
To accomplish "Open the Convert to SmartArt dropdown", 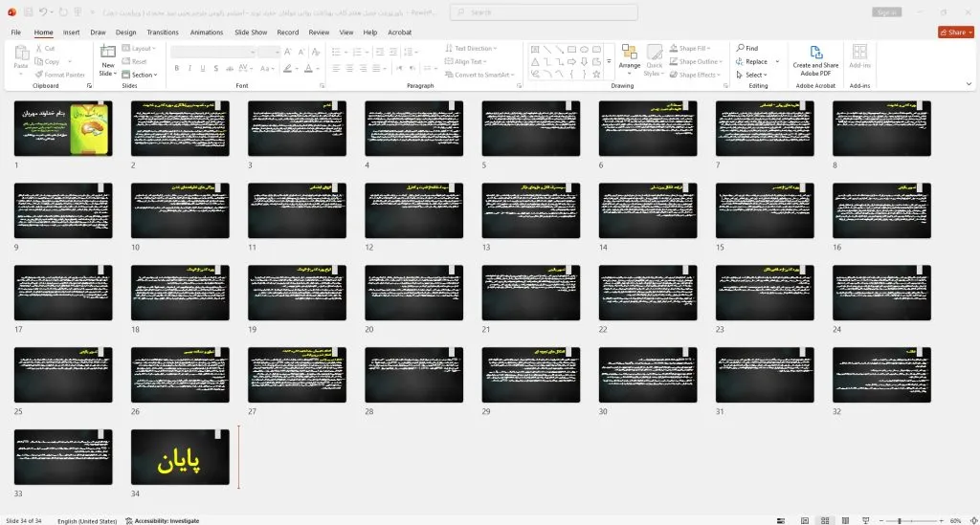I will point(480,75).
